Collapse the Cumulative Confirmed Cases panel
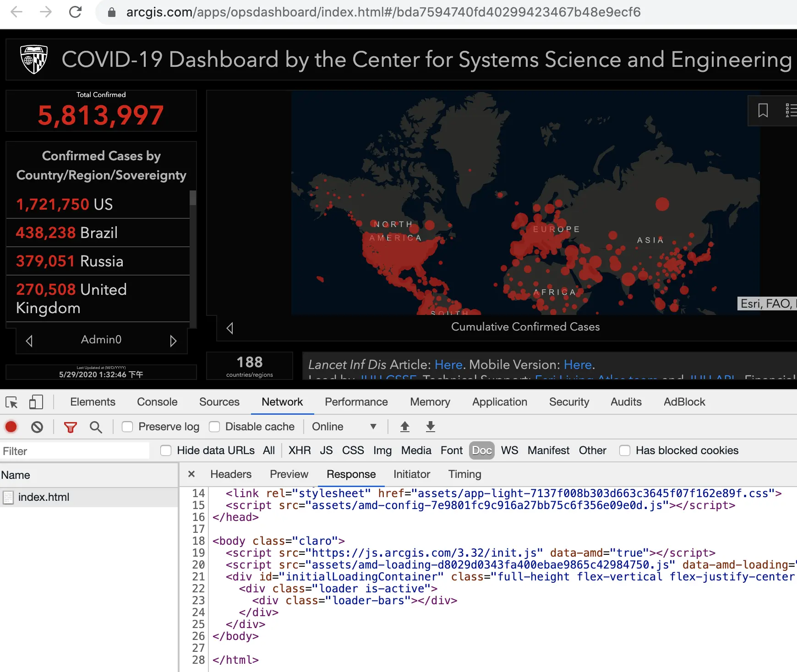Viewport: 797px width, 672px height. 230,328
